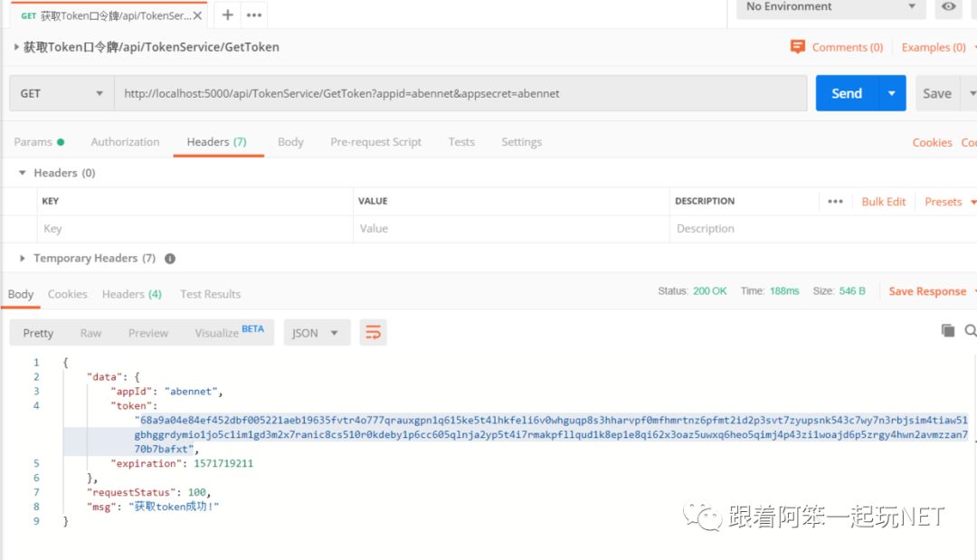Copy response with the copy icon
Screen dimensions: 977x560
[948, 330]
